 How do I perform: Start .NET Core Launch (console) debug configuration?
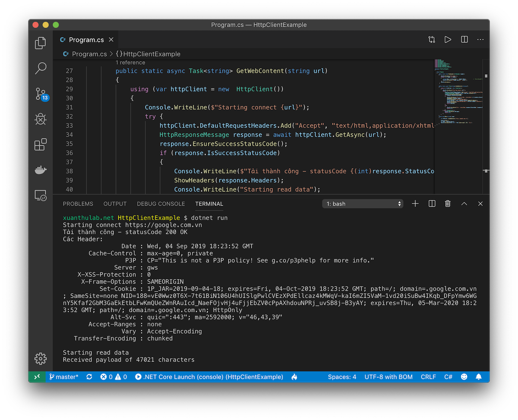(x=209, y=376)
